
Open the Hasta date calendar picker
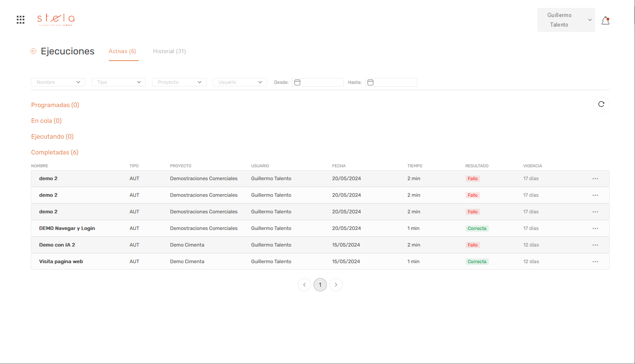click(x=370, y=82)
